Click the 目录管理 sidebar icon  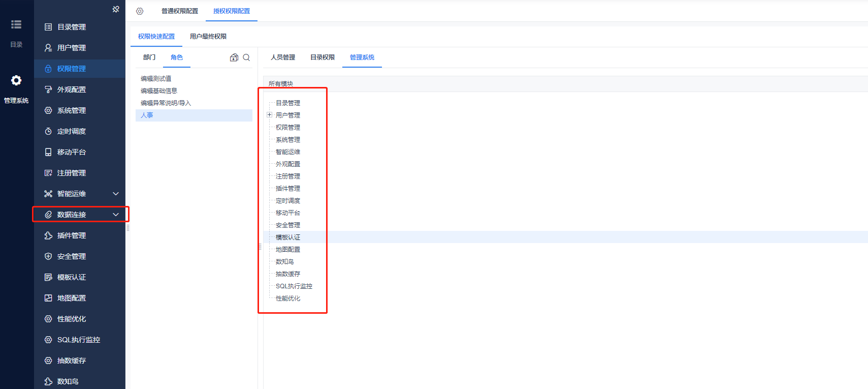coord(48,27)
